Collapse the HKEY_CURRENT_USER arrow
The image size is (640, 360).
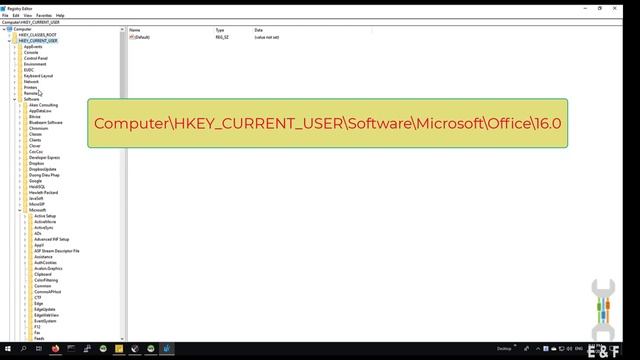[9, 41]
